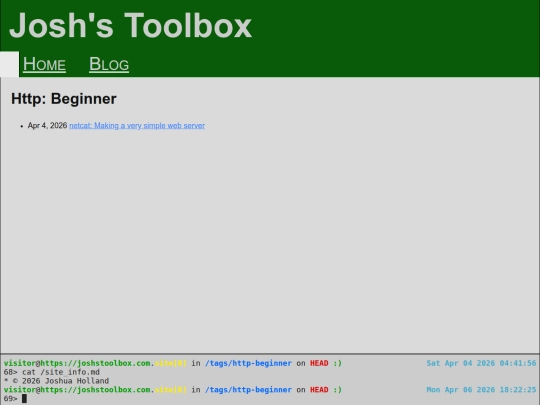540x405 pixels.
Task: Click /tags/http-beginner path in the first prompt
Action: tap(248, 363)
